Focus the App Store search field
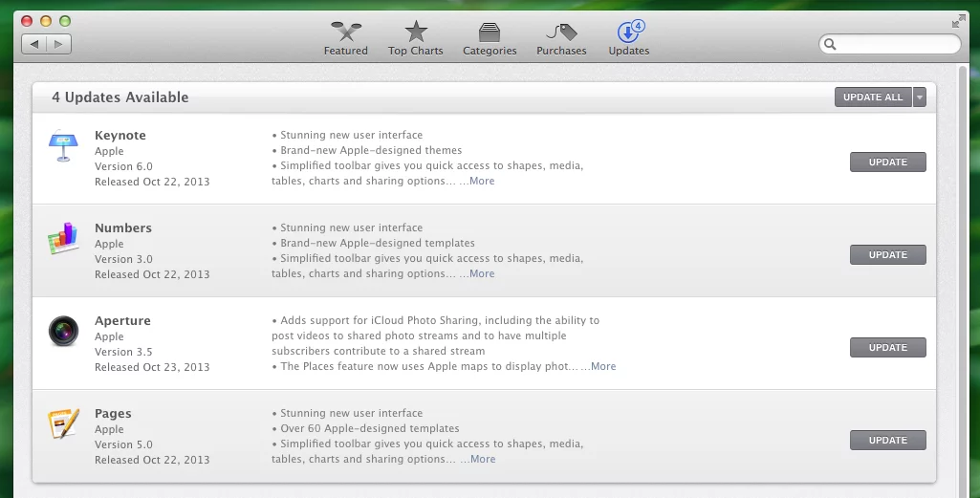The height and width of the screenshot is (498, 980). pos(889,44)
